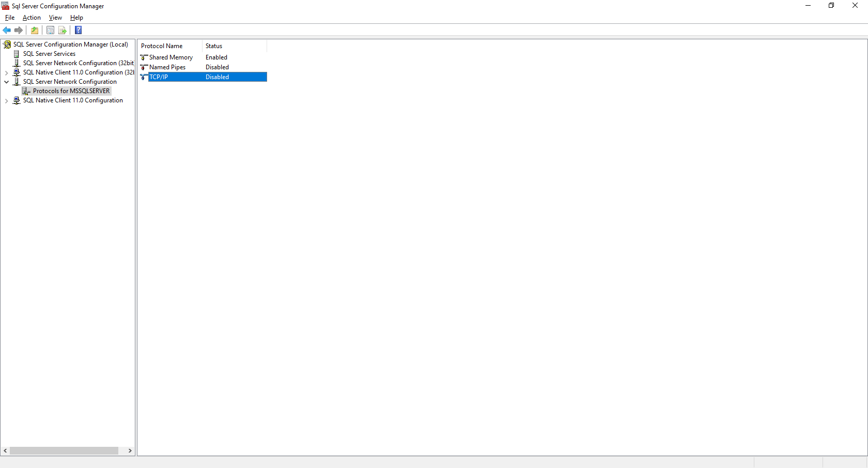Click the Disabled status of Named Pipes
Viewport: 868px width, 468px height.
tap(217, 67)
